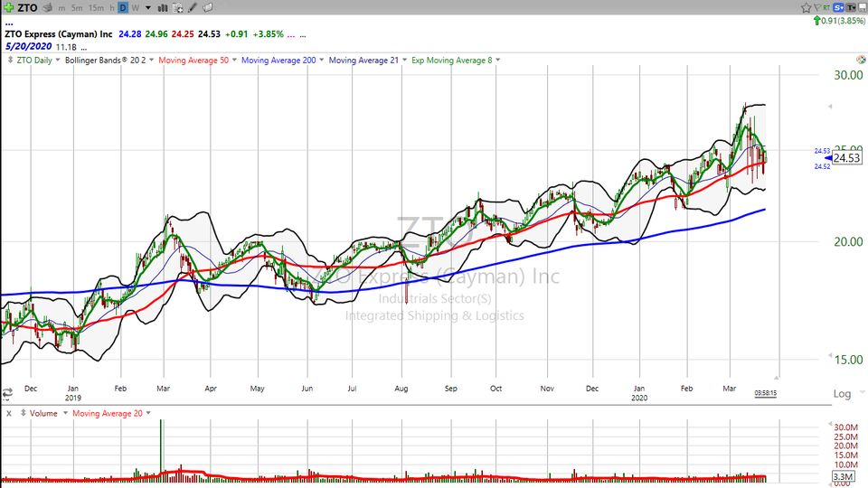Select the pencil drawing tools icon
The width and height of the screenshot is (868, 488).
192,8
